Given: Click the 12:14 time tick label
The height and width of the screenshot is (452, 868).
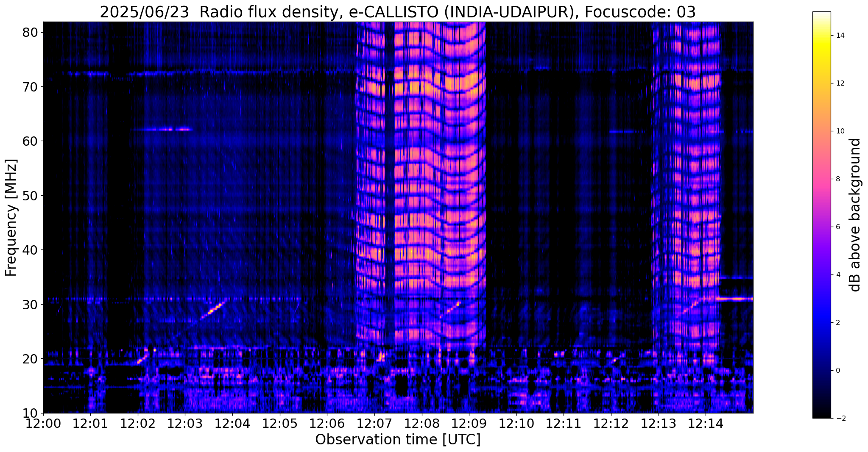Looking at the screenshot, I should (705, 424).
